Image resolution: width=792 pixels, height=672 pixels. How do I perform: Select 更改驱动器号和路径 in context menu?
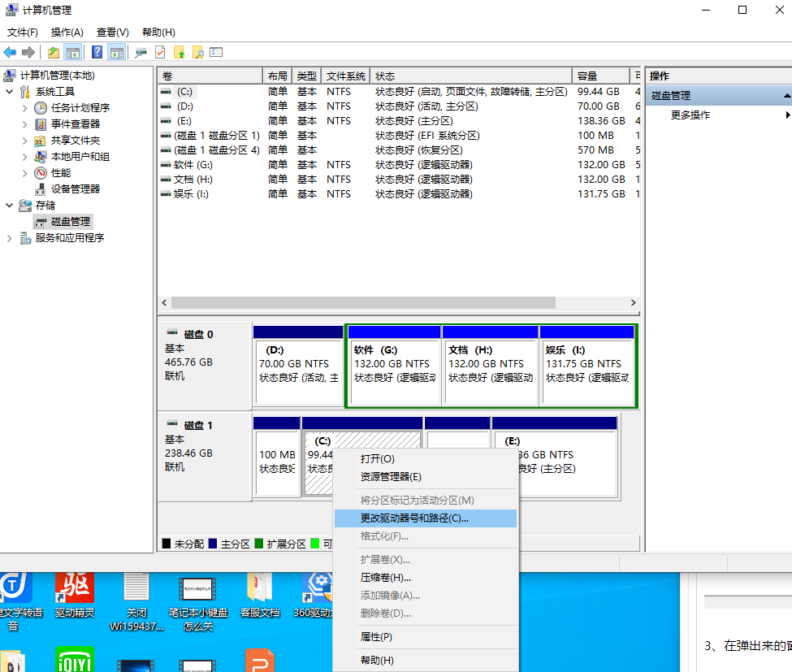click(414, 518)
